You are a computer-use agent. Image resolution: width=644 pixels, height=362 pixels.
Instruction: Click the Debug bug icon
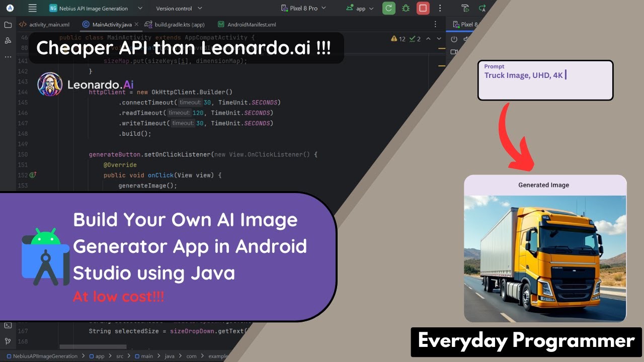point(406,8)
